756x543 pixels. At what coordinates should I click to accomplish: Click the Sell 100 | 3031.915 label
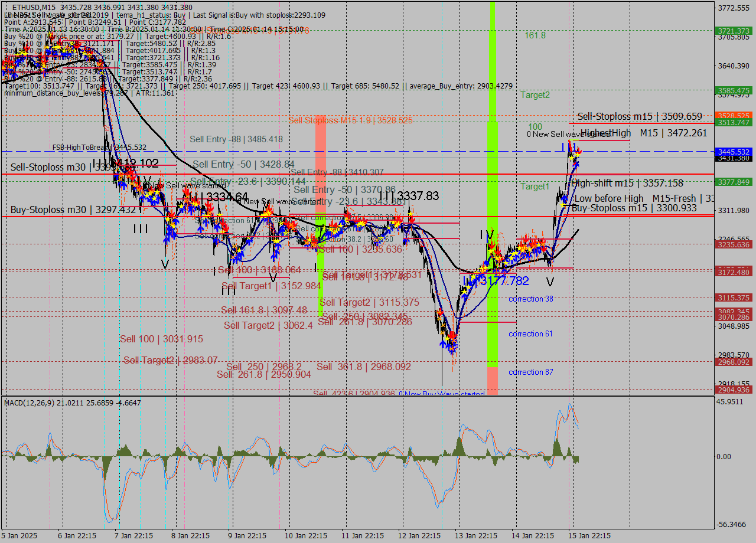tap(161, 339)
